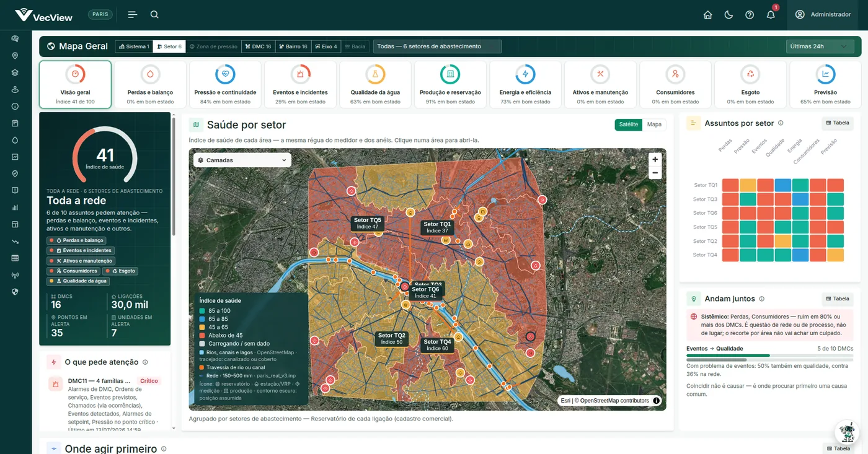This screenshot has width=868, height=454.
Task: Click the brain icon in the left sidebar
Action: pos(15,38)
